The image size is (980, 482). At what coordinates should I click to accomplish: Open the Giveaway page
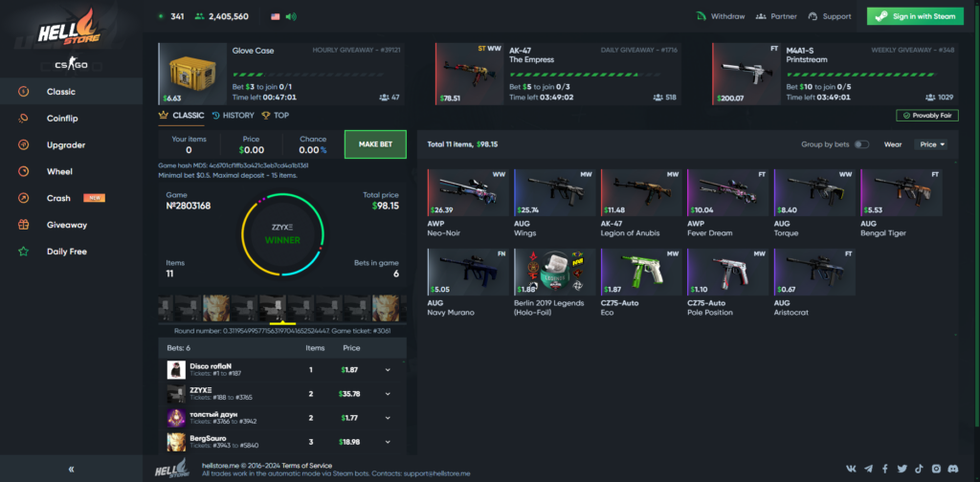coord(71,225)
